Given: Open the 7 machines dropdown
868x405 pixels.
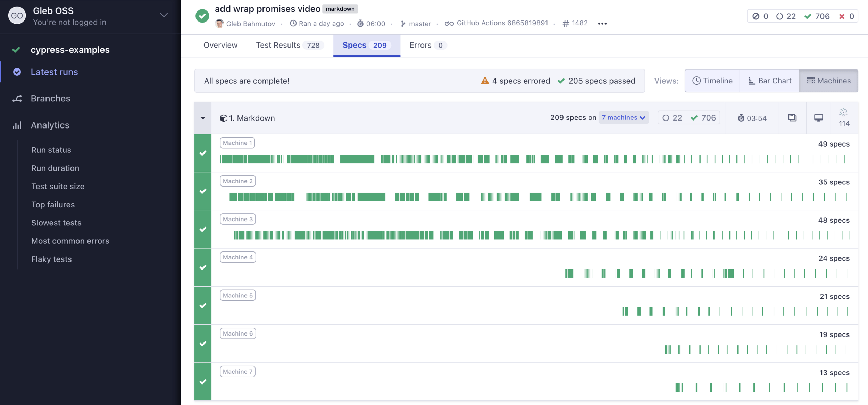Looking at the screenshot, I should click(623, 118).
